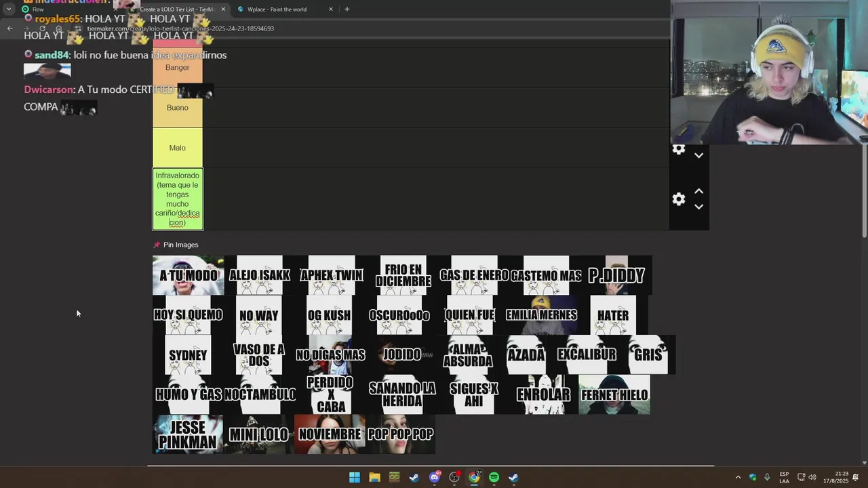The height and width of the screenshot is (488, 868).
Task: Select the VASO DE A DOS image
Action: coord(259,355)
